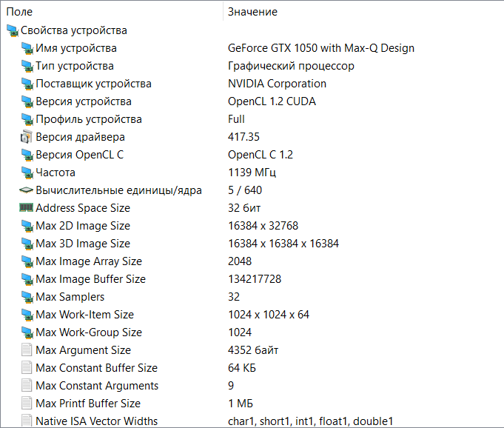Viewport: 504px width, 428px height.
Task: Click value NVIDIA Corporation
Action: (x=277, y=84)
